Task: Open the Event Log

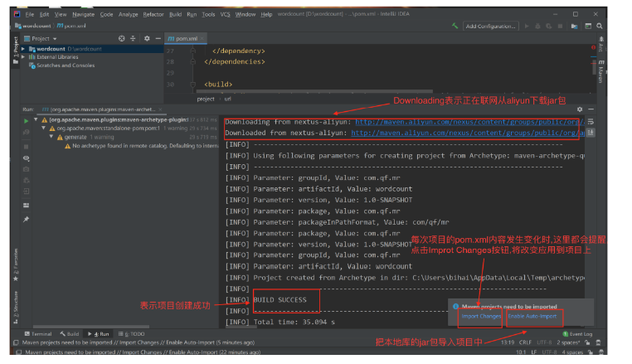Action: [x=577, y=334]
